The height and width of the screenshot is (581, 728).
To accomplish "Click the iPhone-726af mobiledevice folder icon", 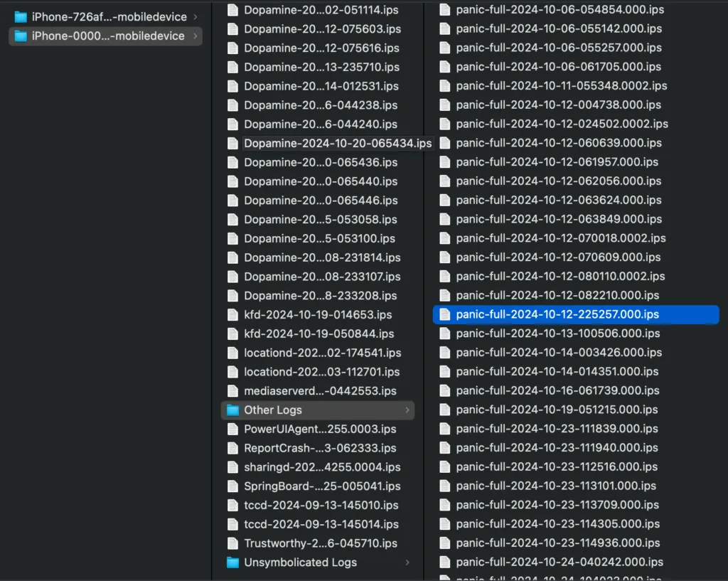I will pos(20,16).
